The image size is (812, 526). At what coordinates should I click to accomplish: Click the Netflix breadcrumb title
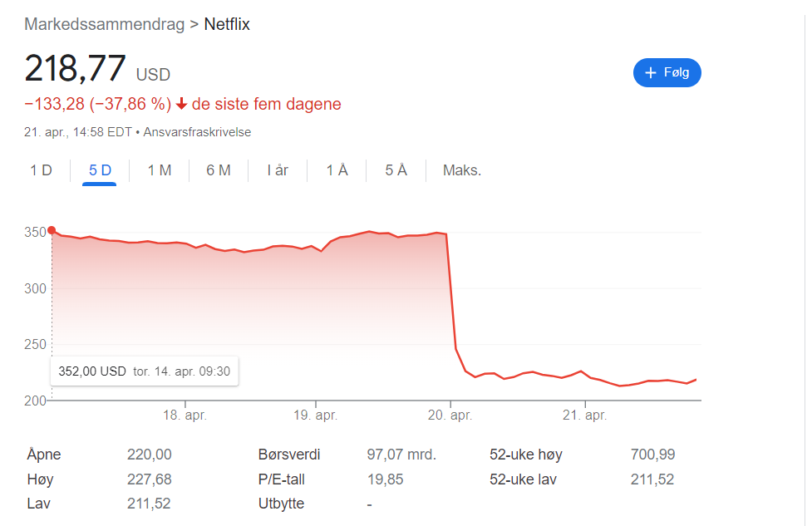coord(227,24)
